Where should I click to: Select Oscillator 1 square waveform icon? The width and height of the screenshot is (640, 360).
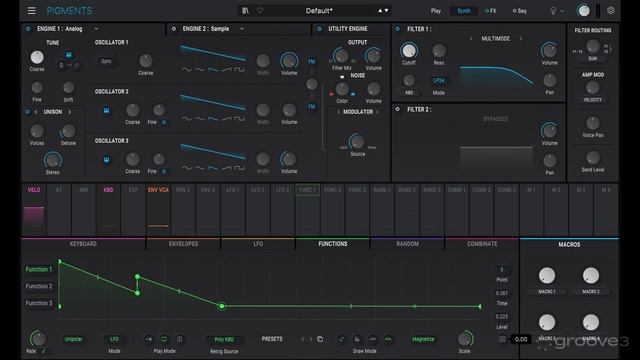coord(240,69)
